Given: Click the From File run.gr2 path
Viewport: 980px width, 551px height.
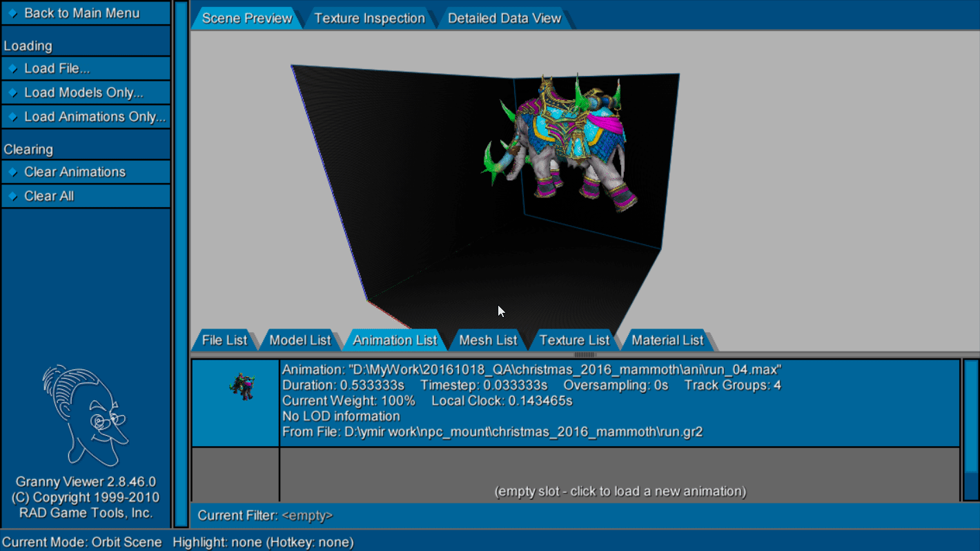Looking at the screenshot, I should [492, 432].
